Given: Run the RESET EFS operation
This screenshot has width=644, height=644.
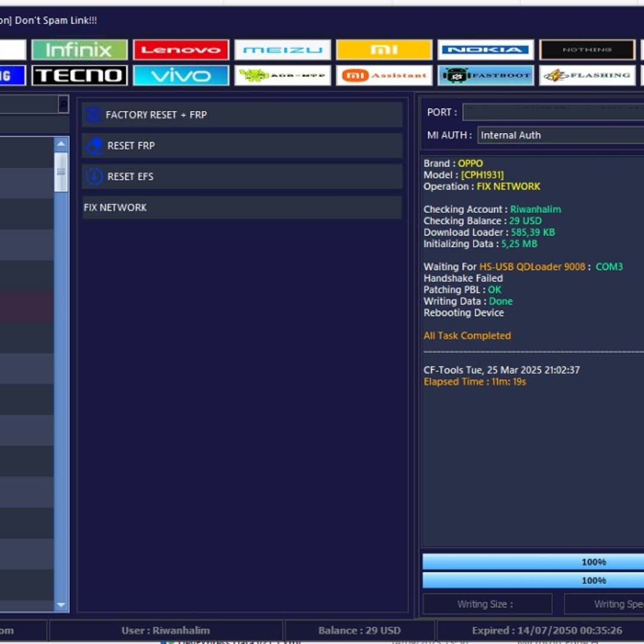Looking at the screenshot, I should point(242,177).
